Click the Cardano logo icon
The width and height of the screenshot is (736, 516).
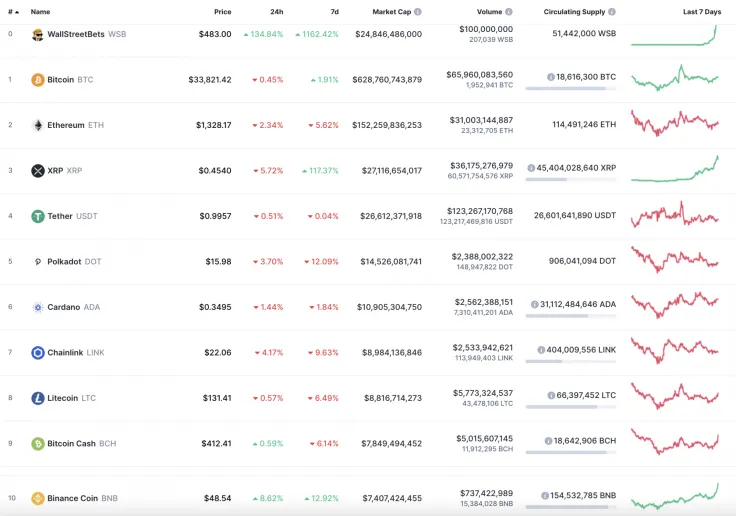point(38,307)
